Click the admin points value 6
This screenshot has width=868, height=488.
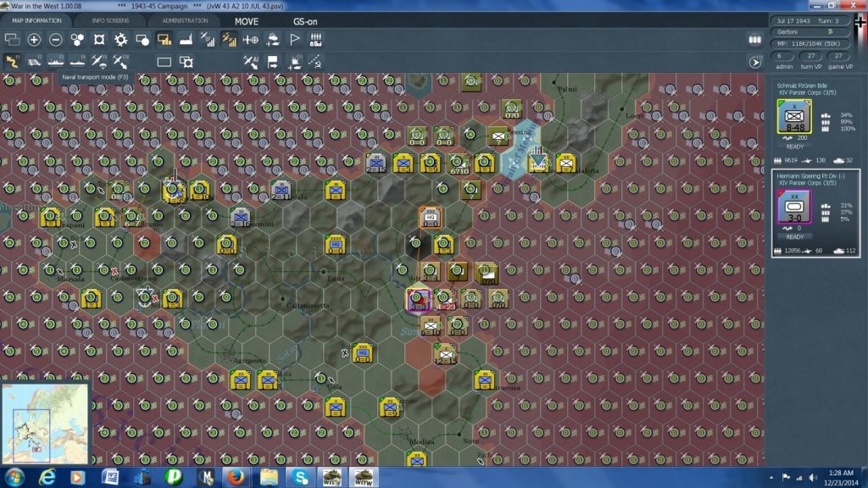(780, 56)
